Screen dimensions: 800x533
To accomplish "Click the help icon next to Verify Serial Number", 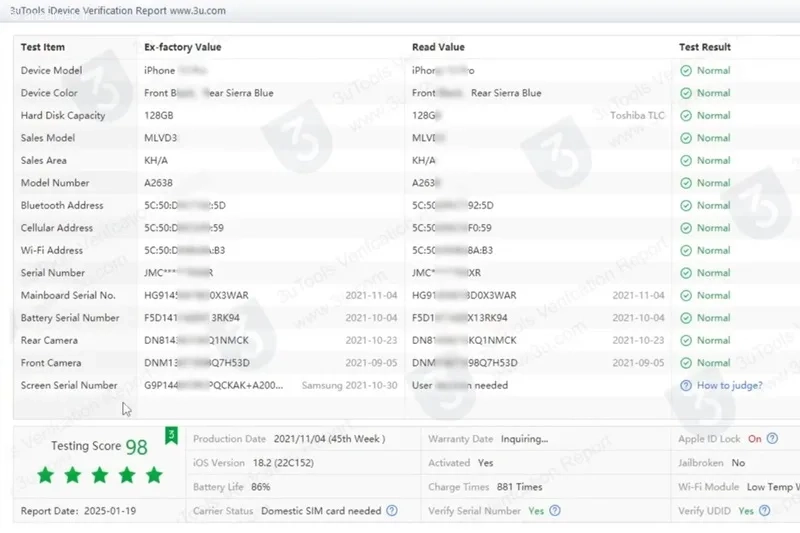I will point(555,511).
